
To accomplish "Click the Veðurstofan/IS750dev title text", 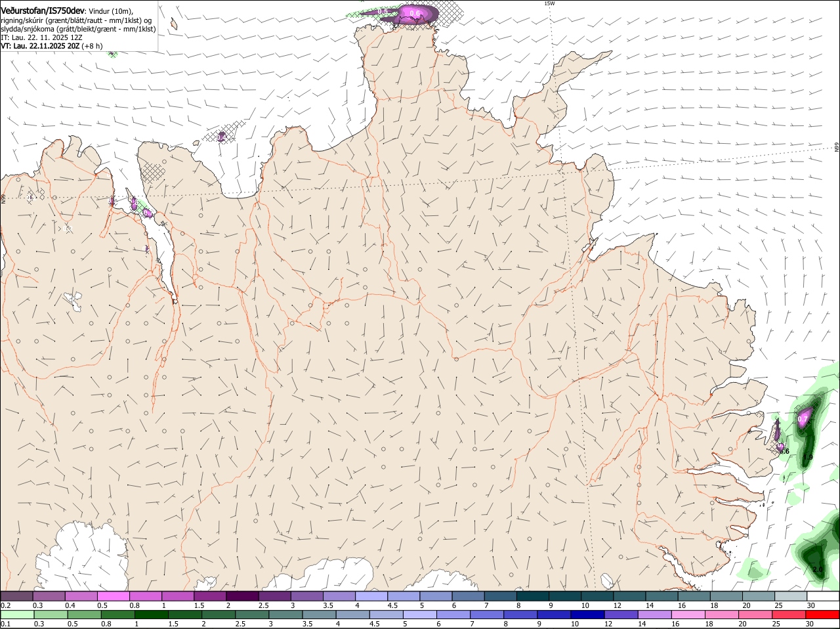I will 43,11.
